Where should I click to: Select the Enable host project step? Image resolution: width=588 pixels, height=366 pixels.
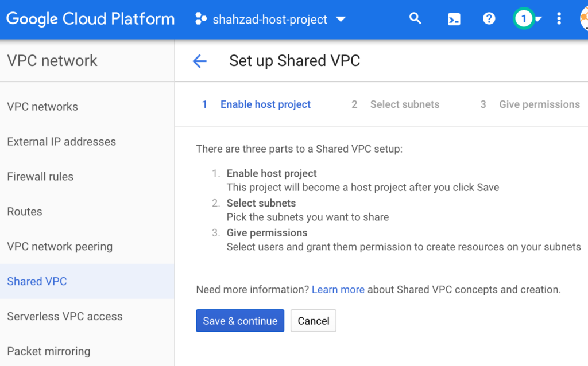click(x=257, y=104)
